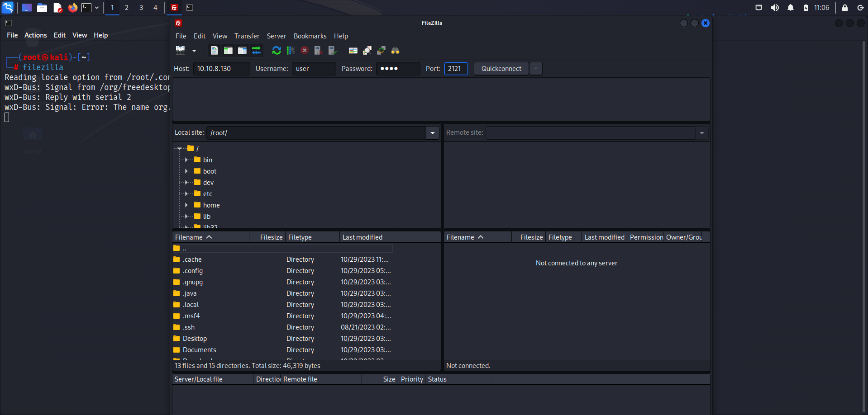Toggle message log display
The width and height of the screenshot is (868, 415).
(215, 51)
